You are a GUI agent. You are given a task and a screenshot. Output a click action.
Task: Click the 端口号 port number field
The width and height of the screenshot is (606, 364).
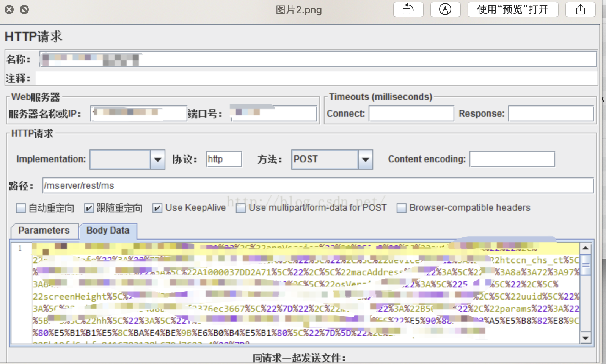(273, 113)
